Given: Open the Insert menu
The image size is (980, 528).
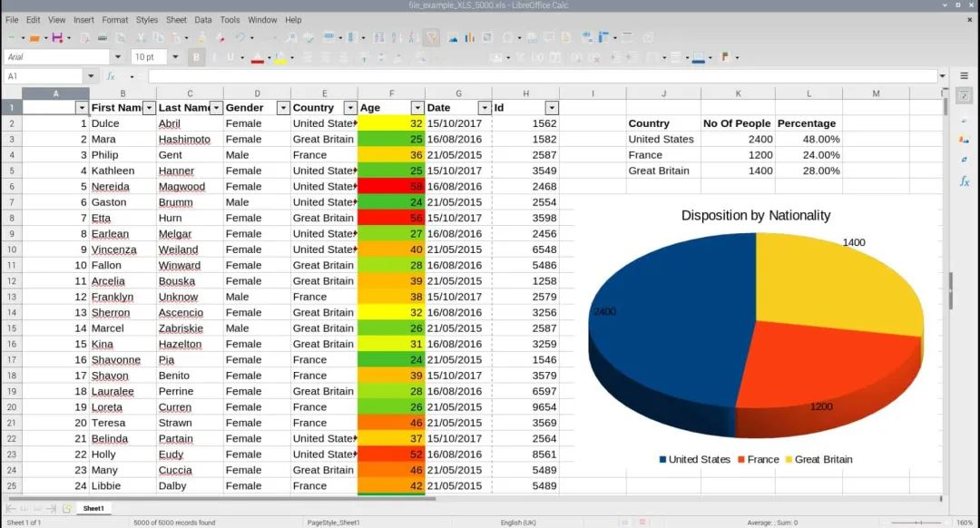Looking at the screenshot, I should (x=83, y=20).
